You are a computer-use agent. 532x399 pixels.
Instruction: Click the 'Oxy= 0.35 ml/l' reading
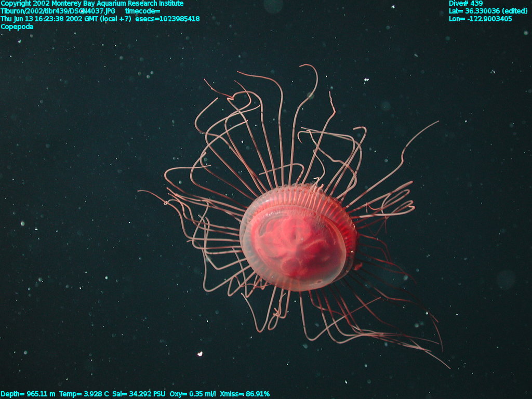click(192, 394)
